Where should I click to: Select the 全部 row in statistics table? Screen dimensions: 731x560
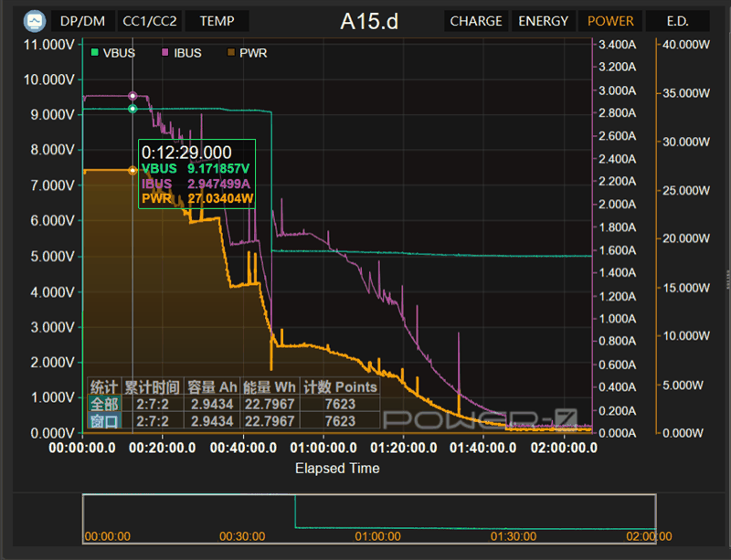tap(103, 404)
